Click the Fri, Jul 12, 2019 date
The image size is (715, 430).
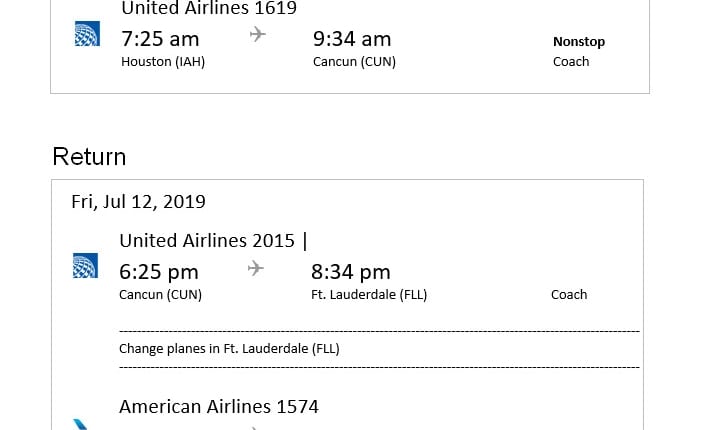138,201
